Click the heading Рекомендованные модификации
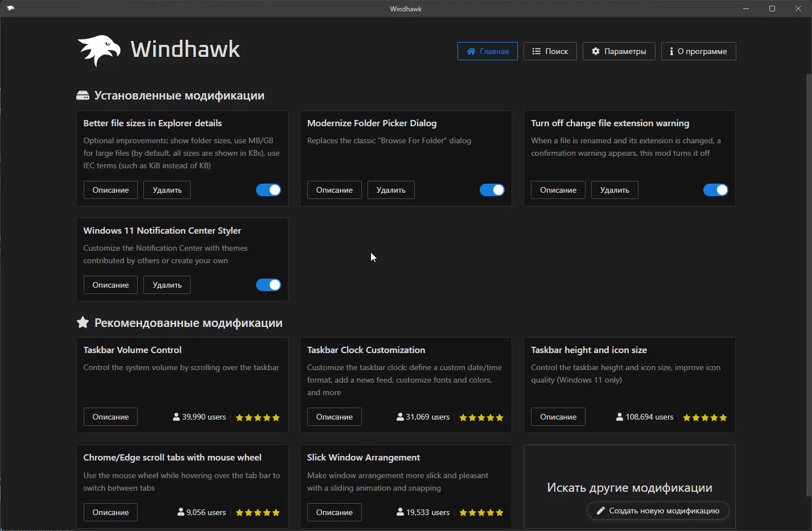 click(x=188, y=322)
